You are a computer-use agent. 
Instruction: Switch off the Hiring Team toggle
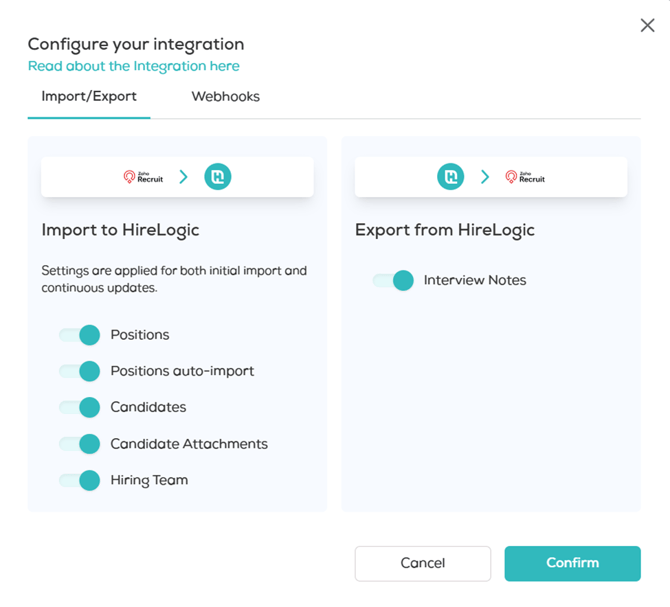(80, 480)
